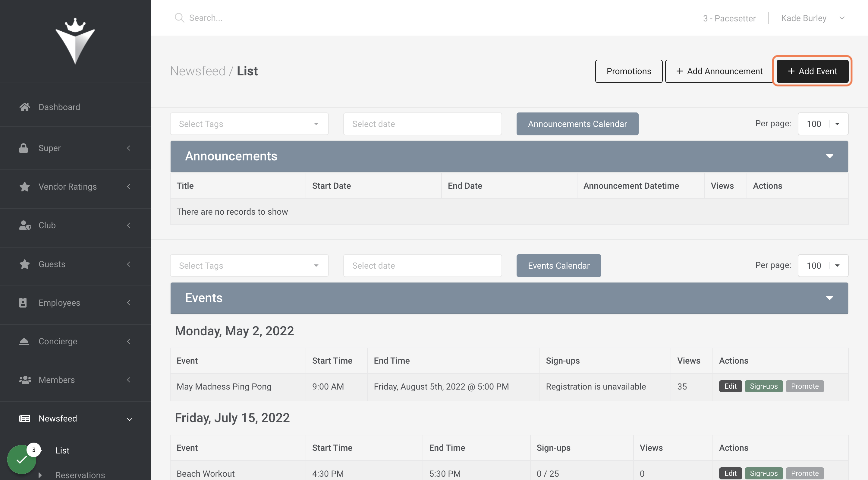Click the search magnifier icon
Screen dimensions: 868x480
click(x=179, y=18)
